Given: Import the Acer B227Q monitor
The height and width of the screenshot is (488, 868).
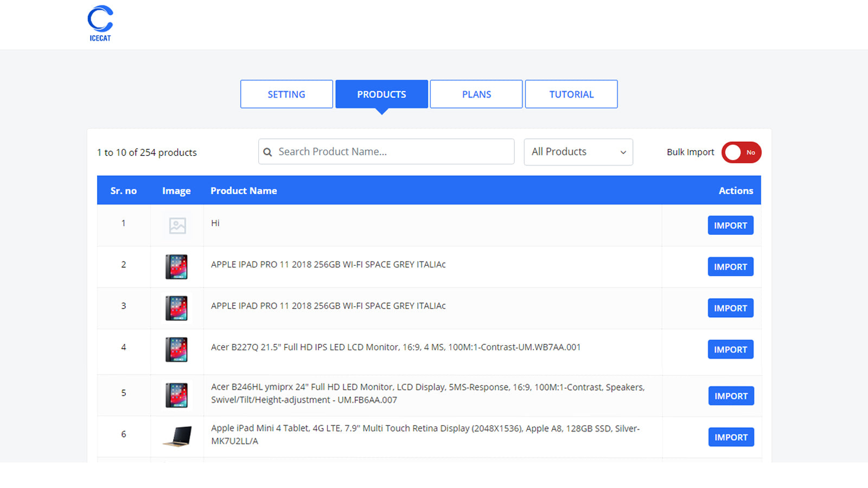Looking at the screenshot, I should [731, 350].
